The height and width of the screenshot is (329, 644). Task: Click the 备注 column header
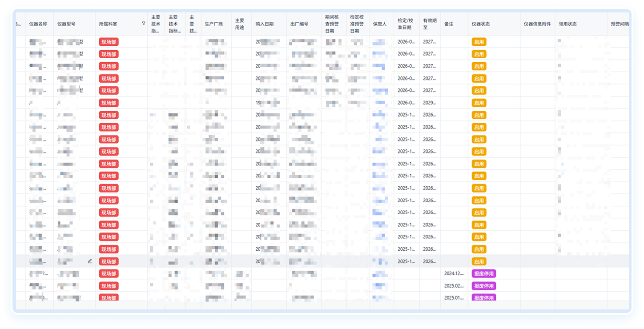pos(449,24)
